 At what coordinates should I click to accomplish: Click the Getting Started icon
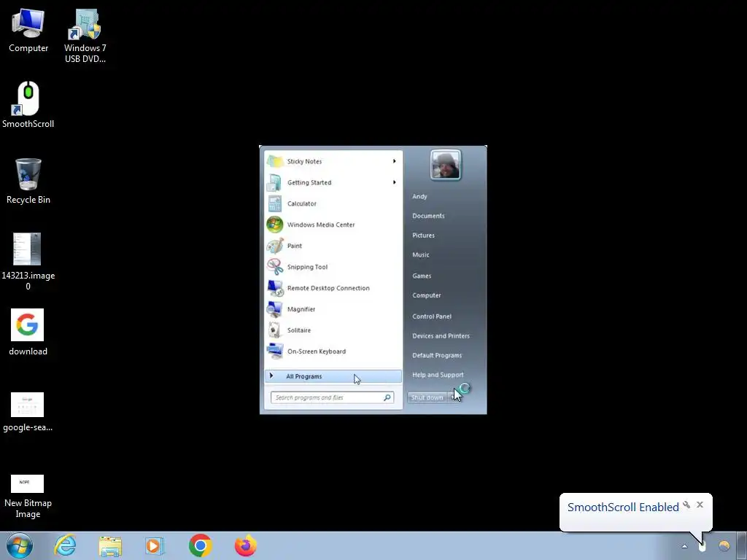point(275,182)
